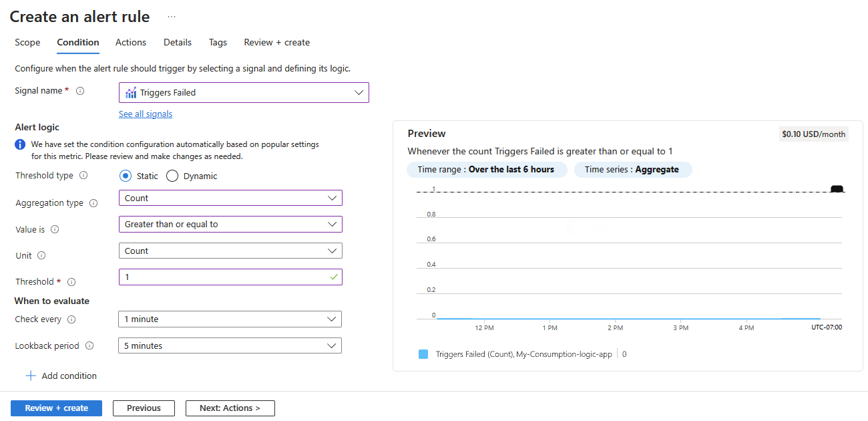Click the Unit info icon

pos(41,255)
